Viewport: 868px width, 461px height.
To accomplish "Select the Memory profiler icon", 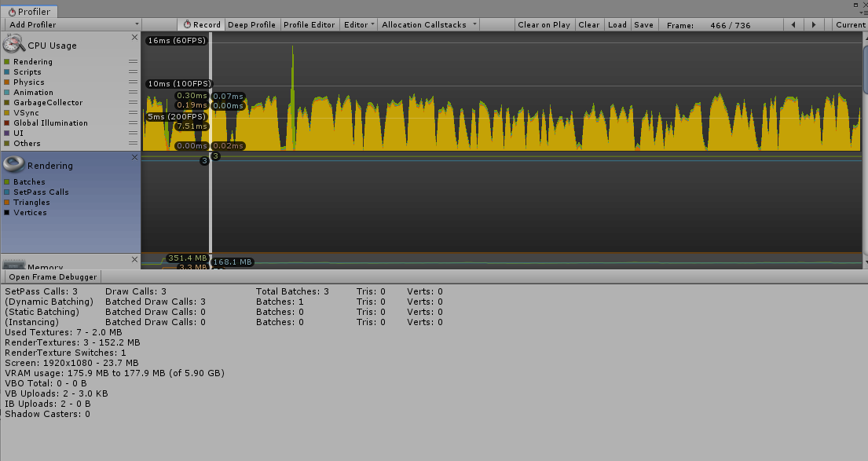I will pyautogui.click(x=14, y=265).
